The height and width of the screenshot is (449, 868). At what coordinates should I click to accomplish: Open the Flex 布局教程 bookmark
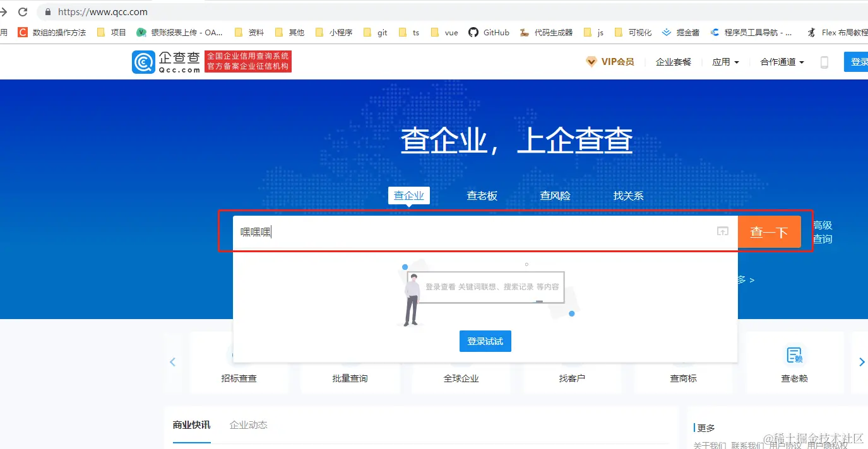pos(837,32)
